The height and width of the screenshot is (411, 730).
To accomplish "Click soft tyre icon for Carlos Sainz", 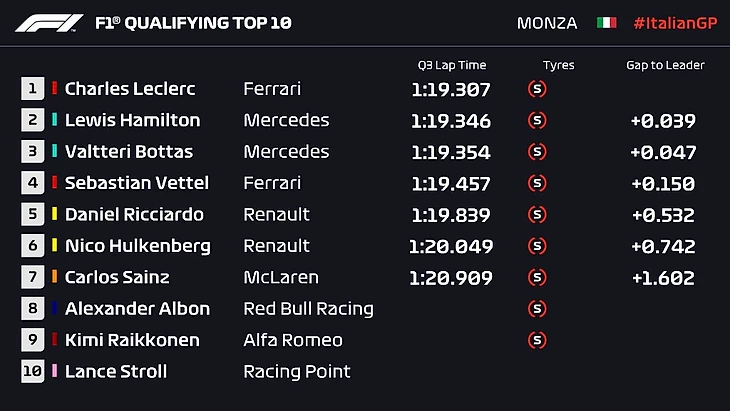I will 537,277.
